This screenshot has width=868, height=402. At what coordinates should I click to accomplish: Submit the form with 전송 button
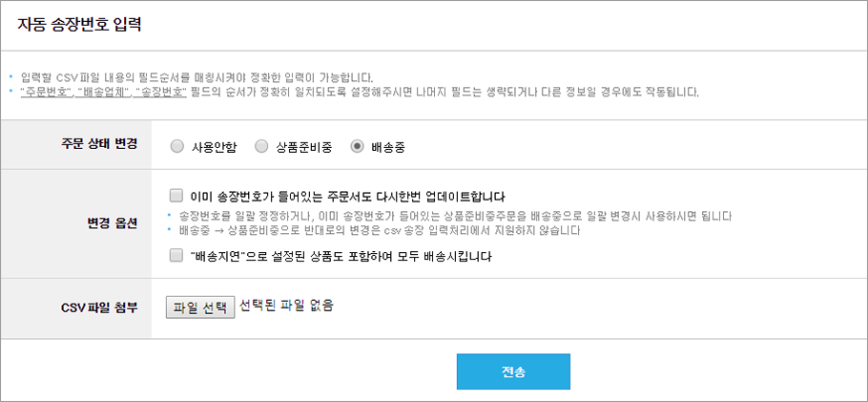coord(513,371)
